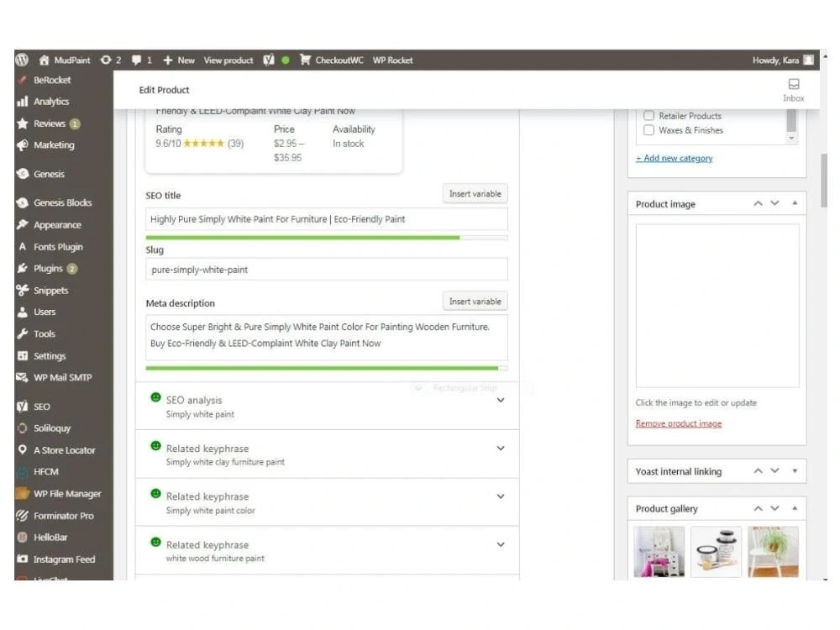
Task: Move Product gallery panel down
Action: [774, 508]
